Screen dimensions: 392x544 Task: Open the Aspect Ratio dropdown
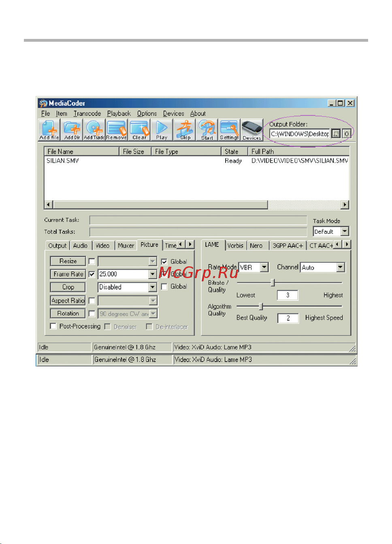[153, 301]
